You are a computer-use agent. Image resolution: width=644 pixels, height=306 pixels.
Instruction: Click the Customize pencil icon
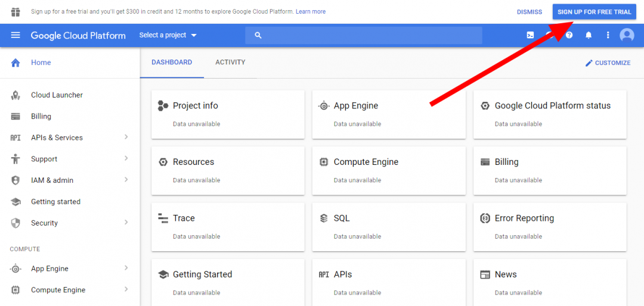point(589,63)
